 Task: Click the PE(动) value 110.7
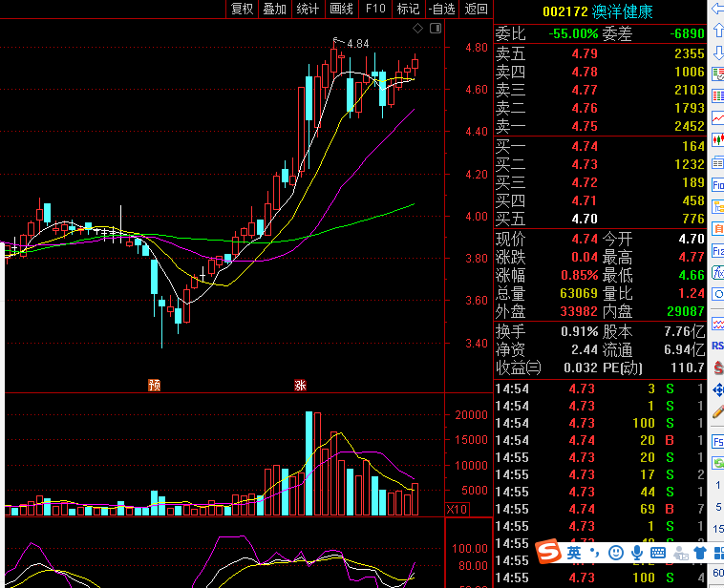pyautogui.click(x=688, y=367)
